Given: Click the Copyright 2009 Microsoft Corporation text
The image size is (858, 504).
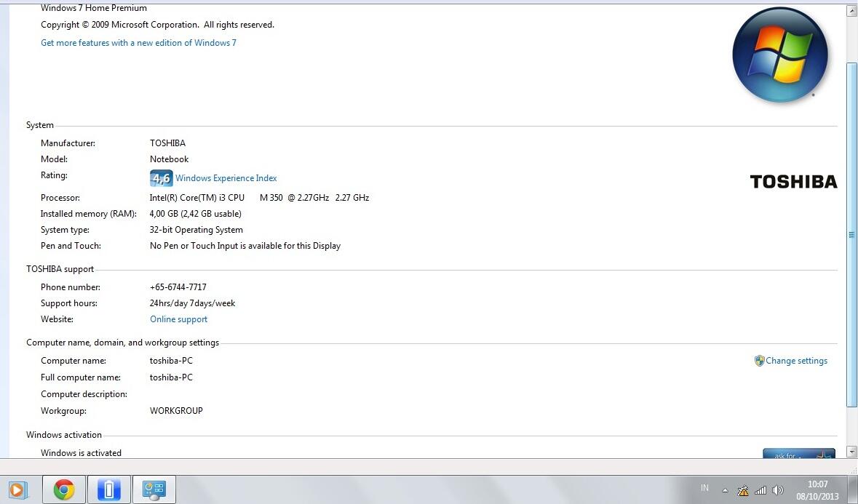Looking at the screenshot, I should [158, 25].
